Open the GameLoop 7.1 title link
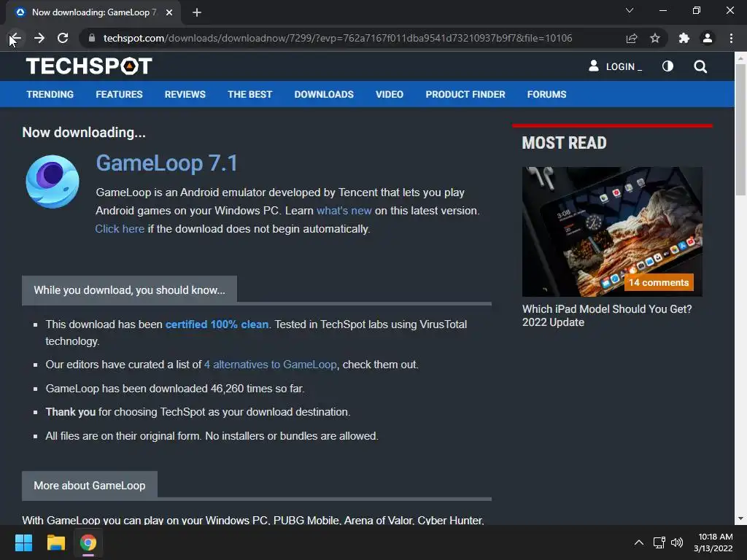 coord(167,163)
